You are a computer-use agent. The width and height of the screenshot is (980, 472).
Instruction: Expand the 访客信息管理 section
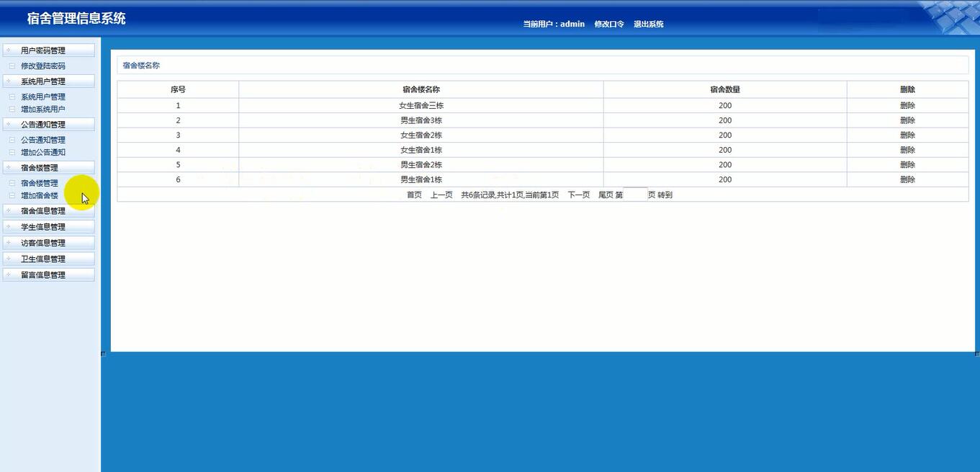point(48,243)
